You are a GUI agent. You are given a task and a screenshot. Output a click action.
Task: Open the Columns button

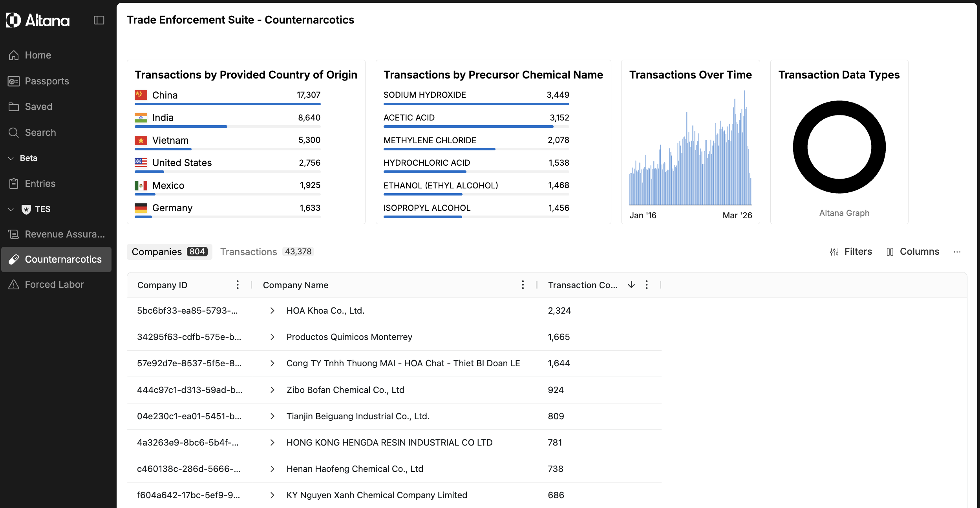point(913,252)
